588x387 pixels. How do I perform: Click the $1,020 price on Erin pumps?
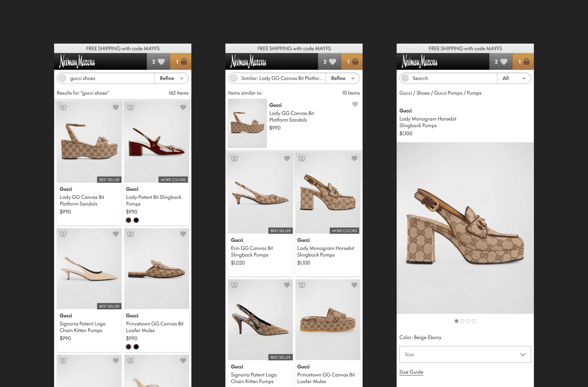pyautogui.click(x=238, y=263)
